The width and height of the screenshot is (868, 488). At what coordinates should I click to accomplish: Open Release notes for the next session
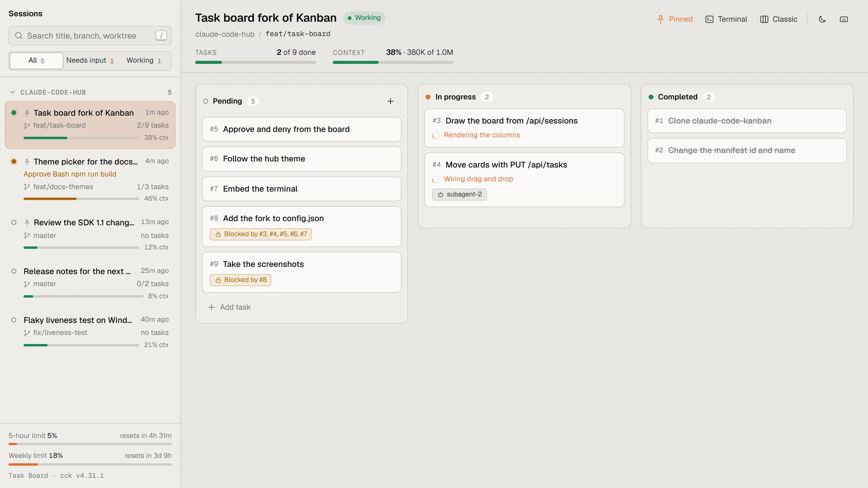90,283
